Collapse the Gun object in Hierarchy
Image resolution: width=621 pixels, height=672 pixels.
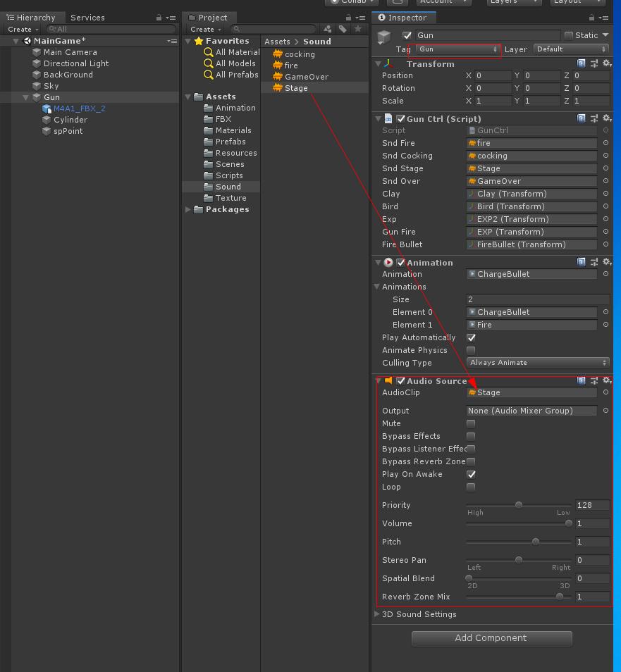[x=26, y=97]
